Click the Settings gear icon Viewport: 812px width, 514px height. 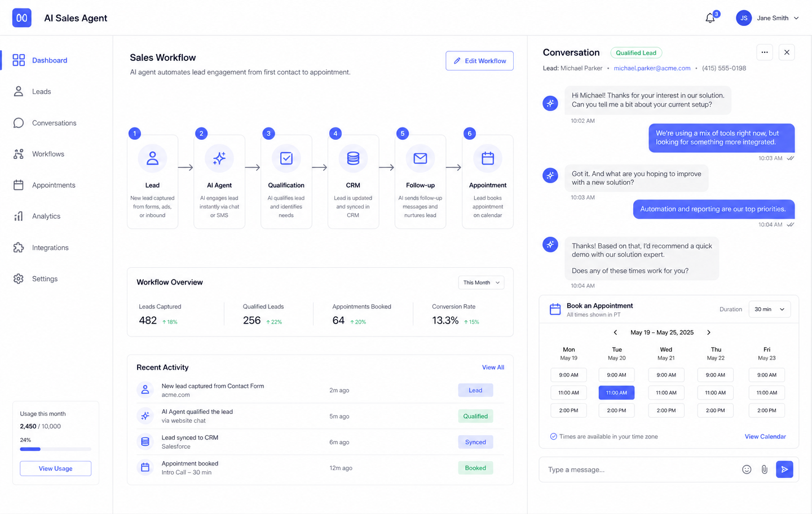tap(19, 279)
